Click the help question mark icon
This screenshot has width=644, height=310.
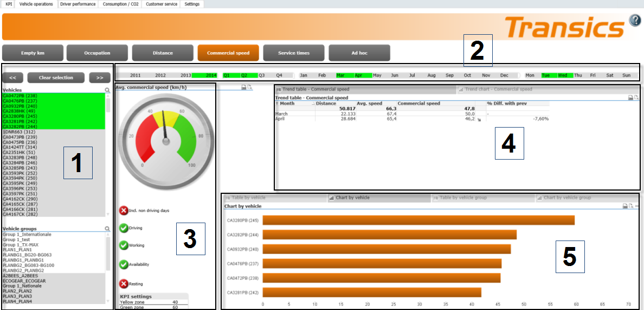pos(634,20)
